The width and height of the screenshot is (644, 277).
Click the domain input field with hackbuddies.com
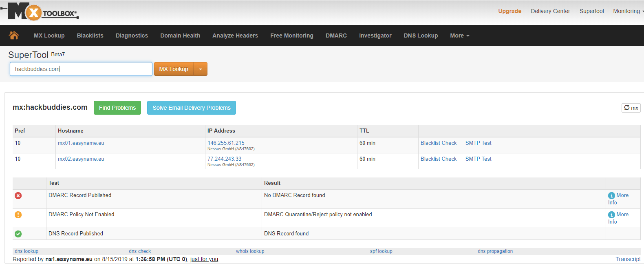tap(81, 69)
